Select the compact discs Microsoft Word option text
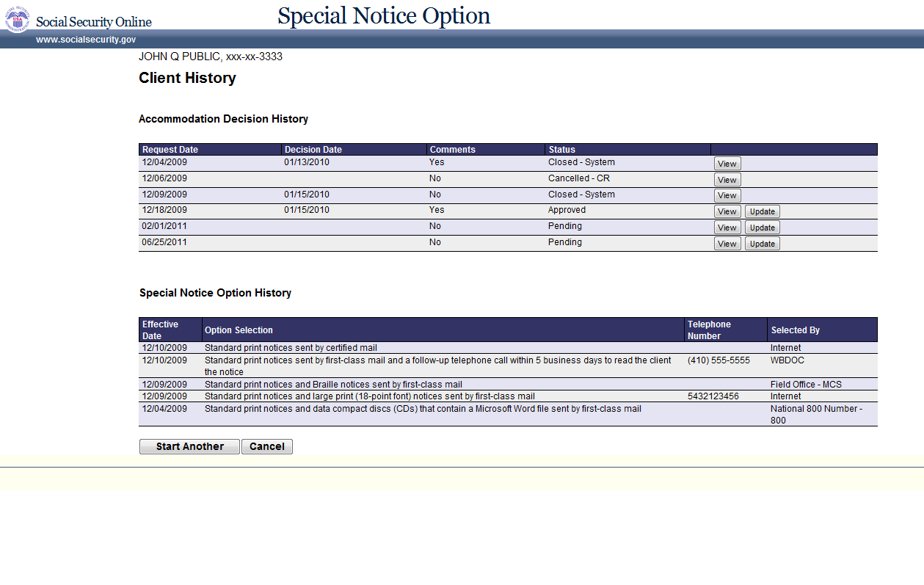Viewport: 924px width, 585px height. [423, 409]
